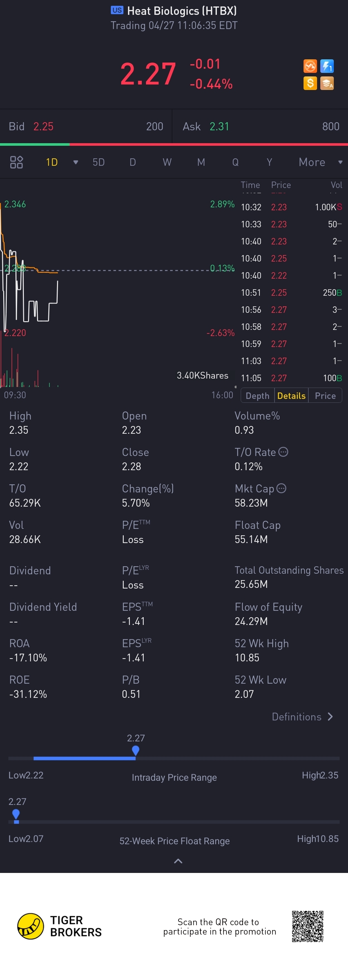Tap the Intraday Price Range marker

[135, 750]
